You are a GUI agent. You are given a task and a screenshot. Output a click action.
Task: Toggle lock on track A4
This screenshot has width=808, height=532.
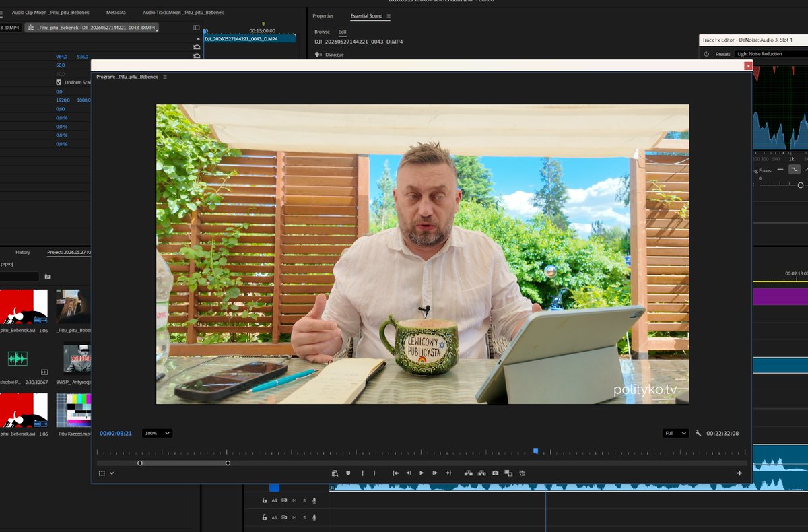click(264, 500)
